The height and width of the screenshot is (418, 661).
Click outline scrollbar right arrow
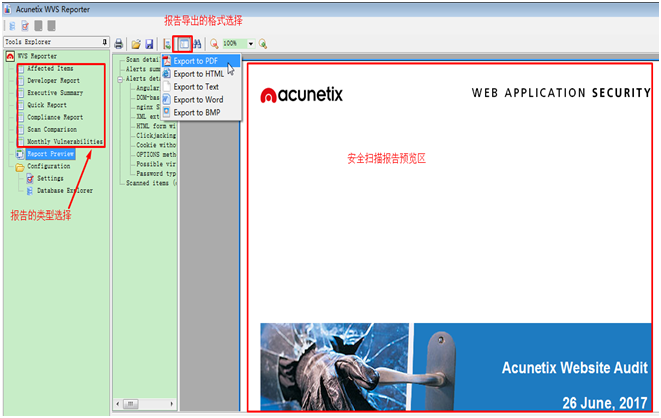click(172, 404)
